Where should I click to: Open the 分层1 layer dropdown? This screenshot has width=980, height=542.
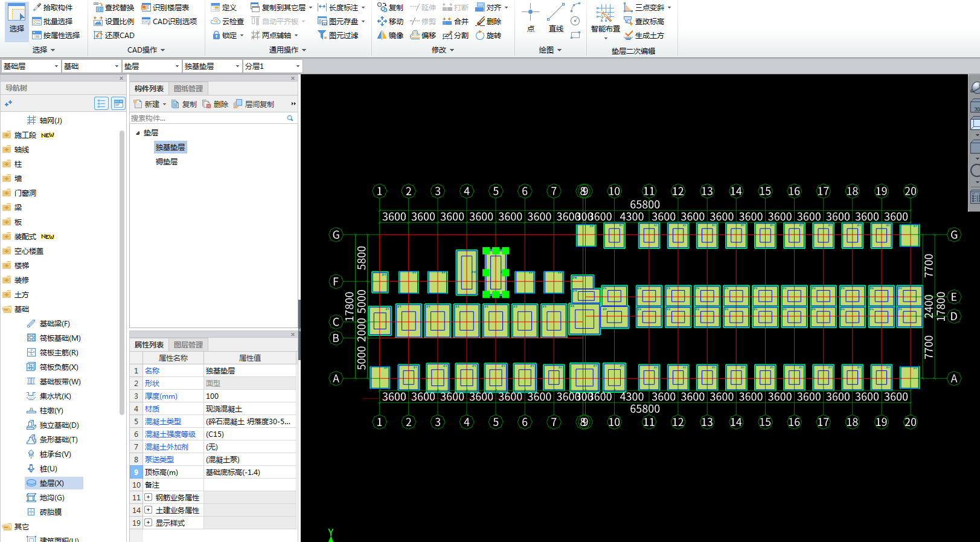pyautogui.click(x=272, y=66)
